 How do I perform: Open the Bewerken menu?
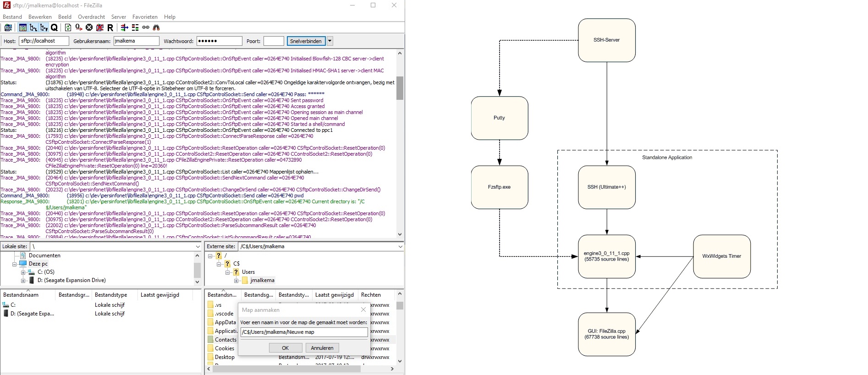tap(40, 17)
